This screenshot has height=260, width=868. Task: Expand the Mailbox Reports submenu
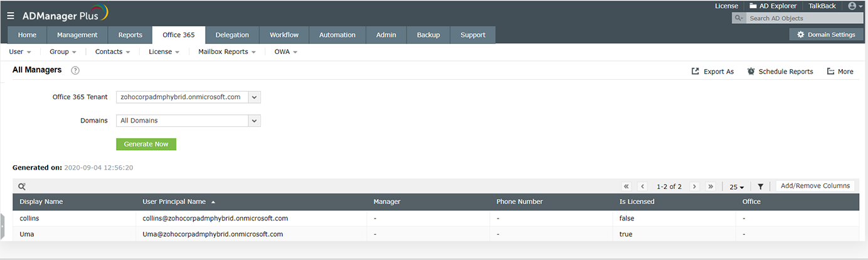coord(227,51)
